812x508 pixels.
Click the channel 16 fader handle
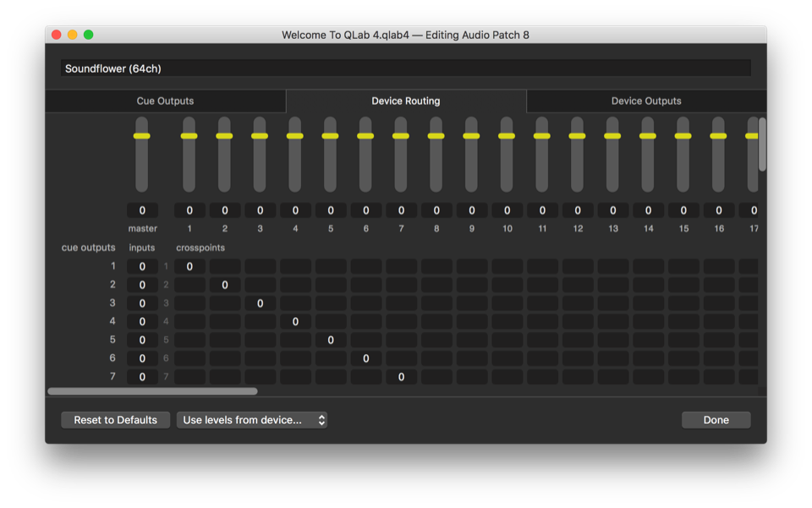coord(718,136)
